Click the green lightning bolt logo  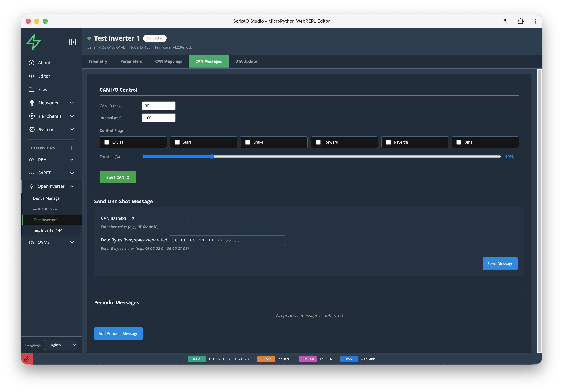pyautogui.click(x=34, y=42)
